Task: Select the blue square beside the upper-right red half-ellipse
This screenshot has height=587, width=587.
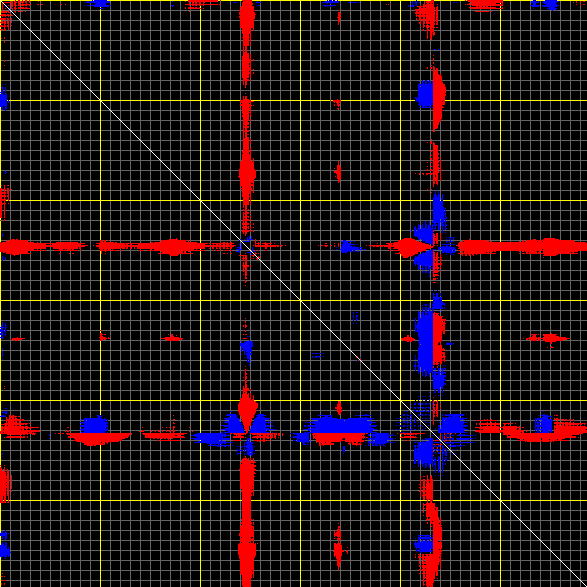Action: (425, 94)
